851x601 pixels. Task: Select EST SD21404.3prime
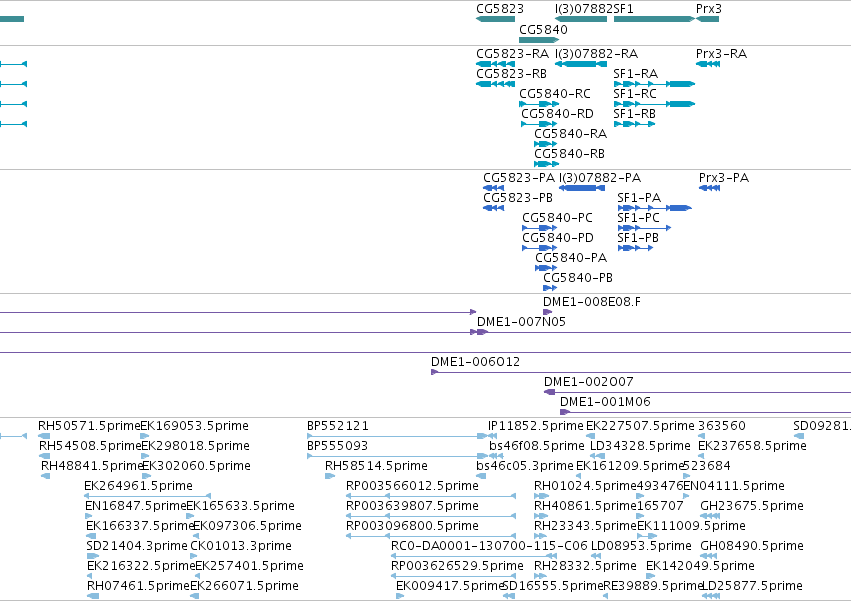click(x=93, y=556)
